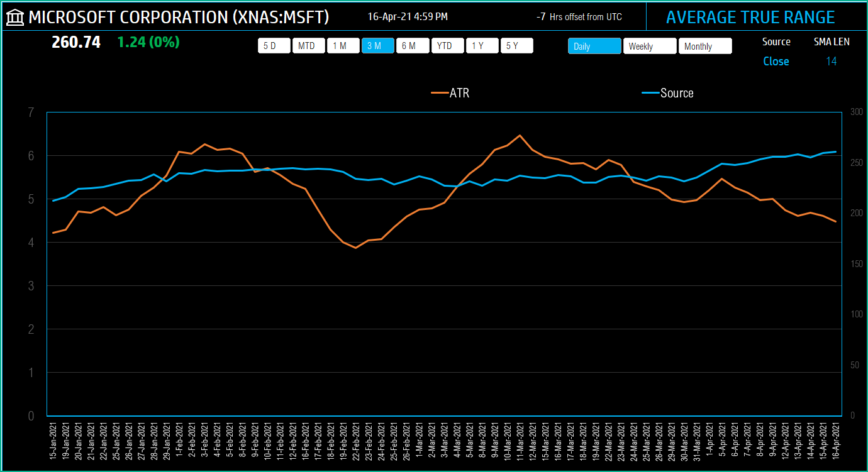Select the 5 D range button

pos(274,46)
